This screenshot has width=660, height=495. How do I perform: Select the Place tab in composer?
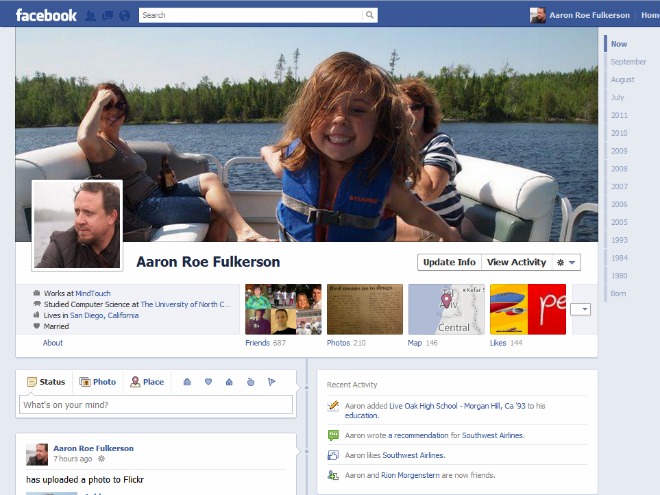coord(147,382)
